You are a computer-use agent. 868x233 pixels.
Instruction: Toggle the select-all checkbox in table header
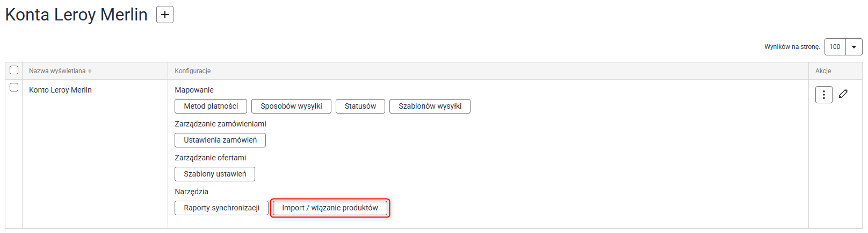[14, 70]
